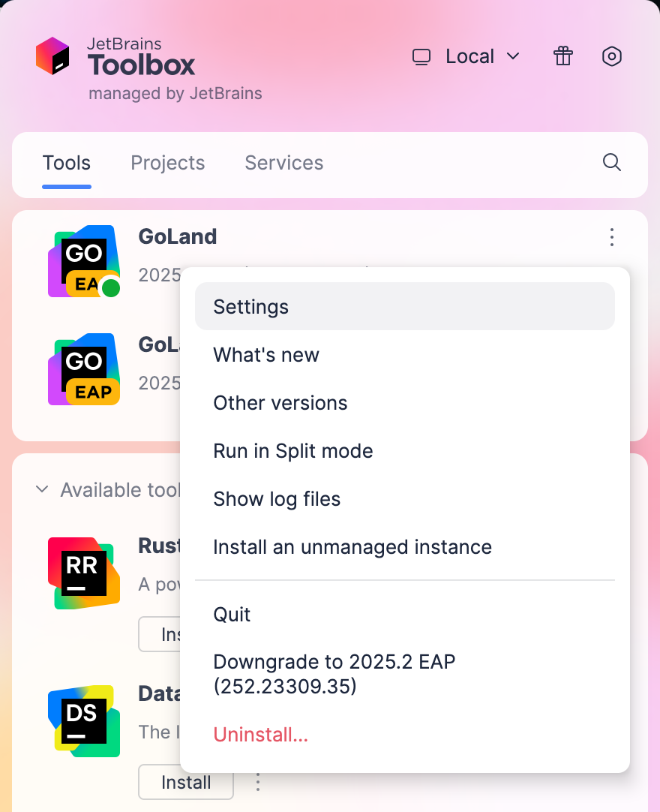Select What's new from the menu
The width and height of the screenshot is (660, 812).
pos(266,354)
